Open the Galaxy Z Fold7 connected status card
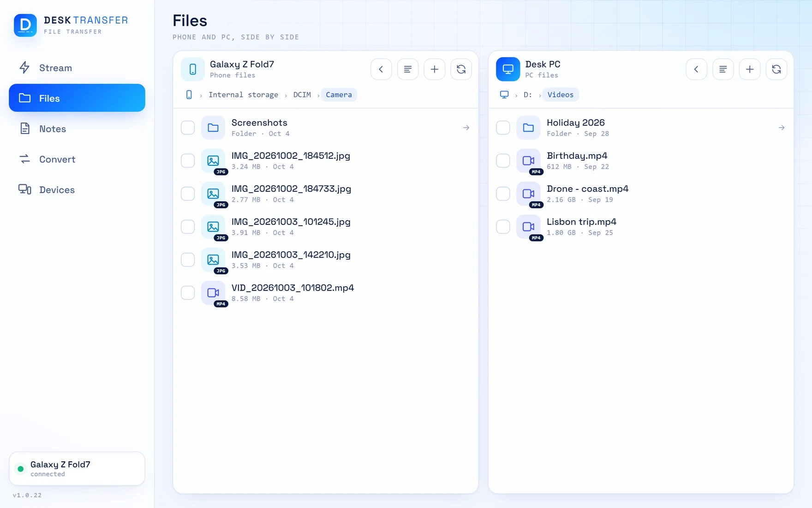This screenshot has width=812, height=508. 77,469
